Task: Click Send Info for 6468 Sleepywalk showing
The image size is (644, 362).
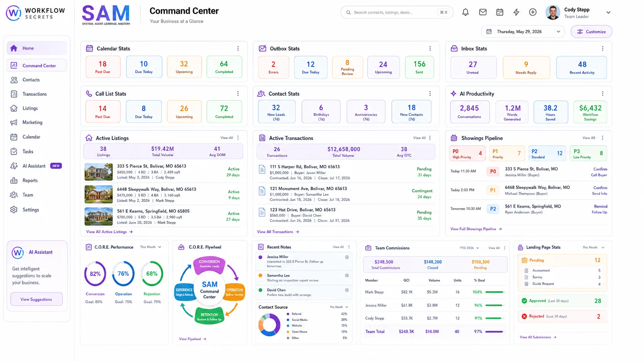Action: tap(599, 194)
